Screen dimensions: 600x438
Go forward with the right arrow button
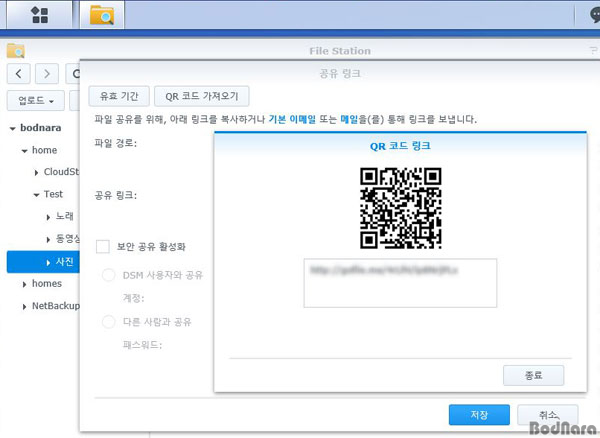47,73
